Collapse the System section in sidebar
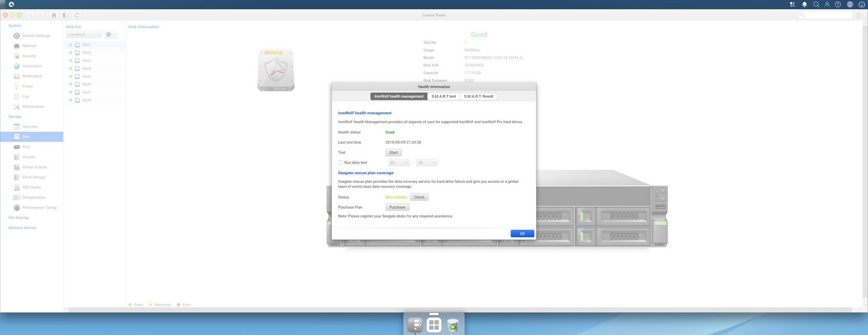Screen dimensions: 868x335 click(x=4, y=26)
